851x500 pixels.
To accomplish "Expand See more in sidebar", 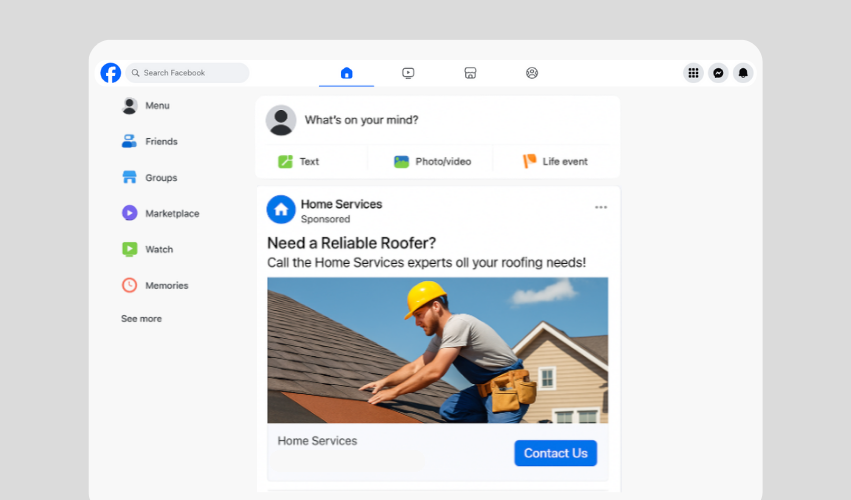I will coord(141,319).
